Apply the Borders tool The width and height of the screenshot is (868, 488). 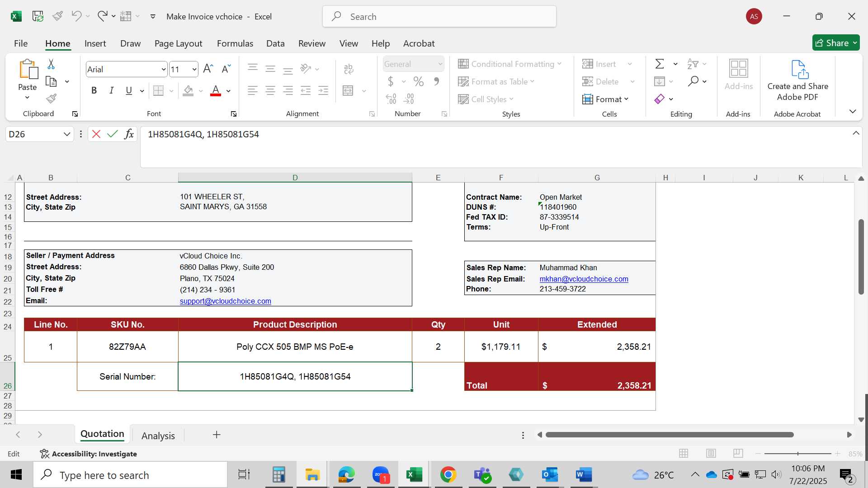point(158,91)
